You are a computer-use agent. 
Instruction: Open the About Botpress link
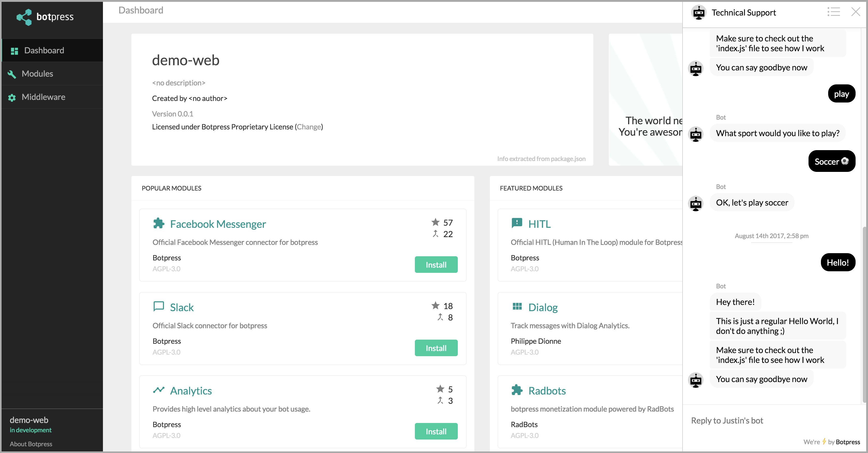(31, 444)
